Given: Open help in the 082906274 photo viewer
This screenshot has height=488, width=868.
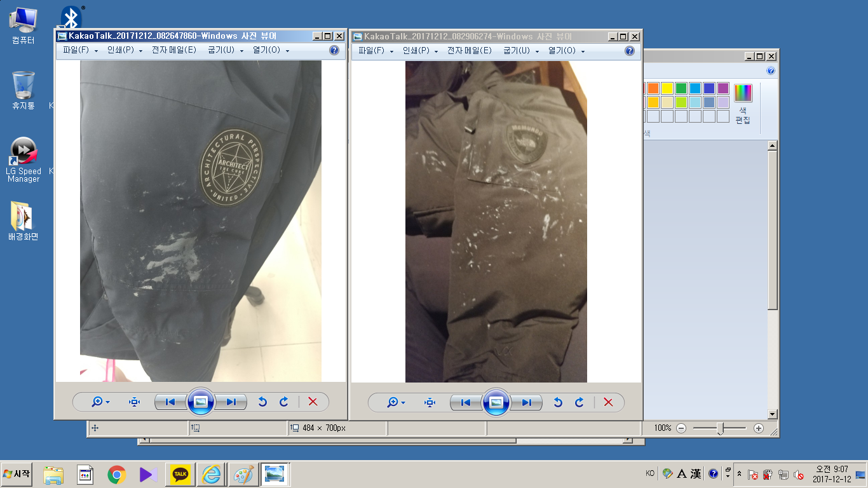Looking at the screenshot, I should coord(630,51).
